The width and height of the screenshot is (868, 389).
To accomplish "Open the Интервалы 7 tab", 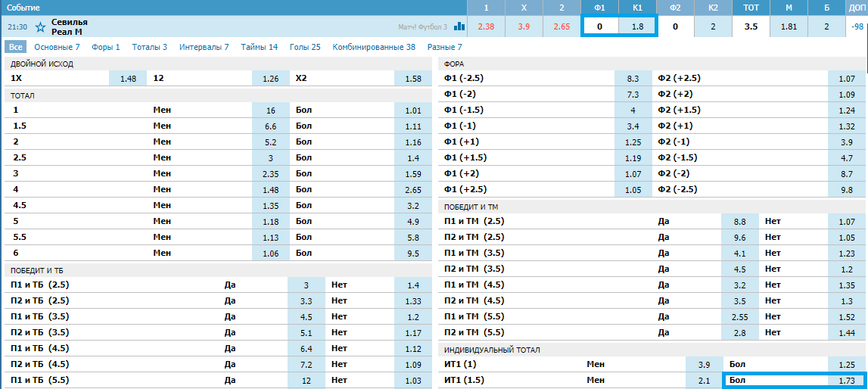I will 204,47.
